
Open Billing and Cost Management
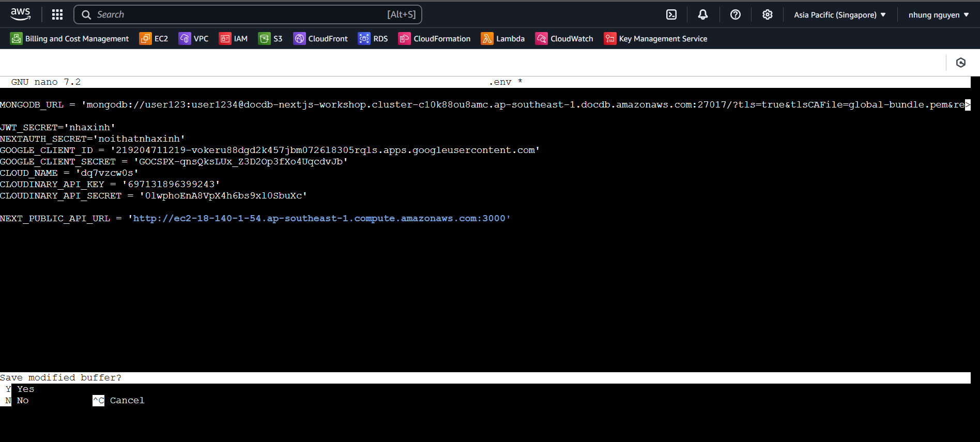coord(70,39)
